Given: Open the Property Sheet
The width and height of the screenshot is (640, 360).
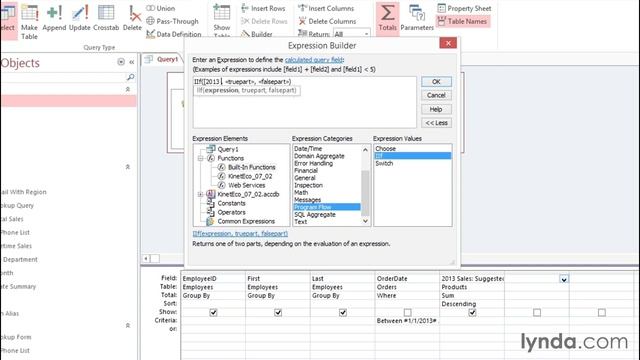Looking at the screenshot, I should tap(464, 8).
